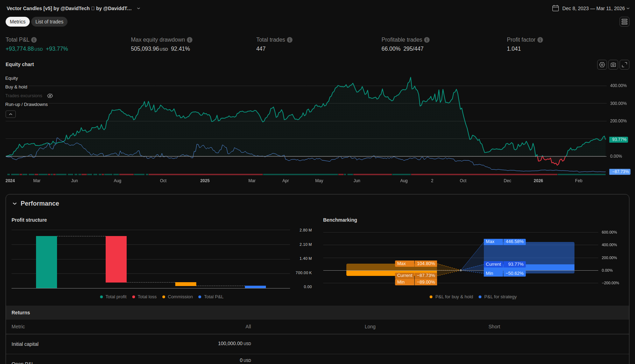Collapse the equity chart legend
Image resolution: width=635 pixels, height=364 pixels.
10,114
